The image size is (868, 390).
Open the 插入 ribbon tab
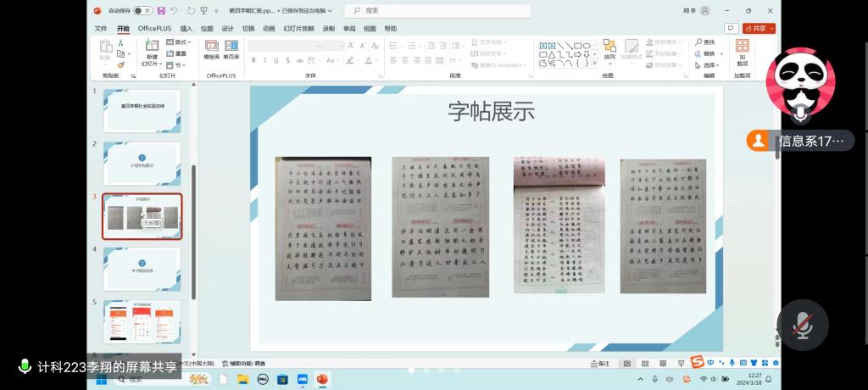click(186, 28)
